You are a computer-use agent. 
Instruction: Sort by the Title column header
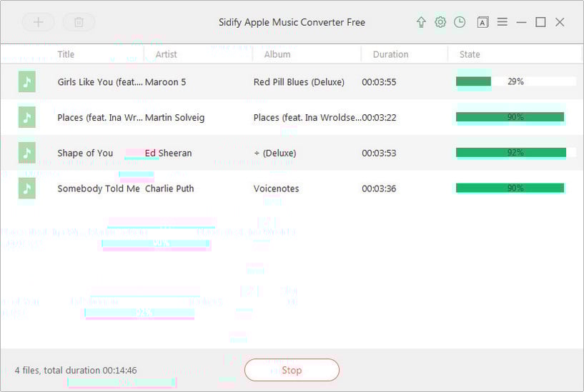pos(66,54)
